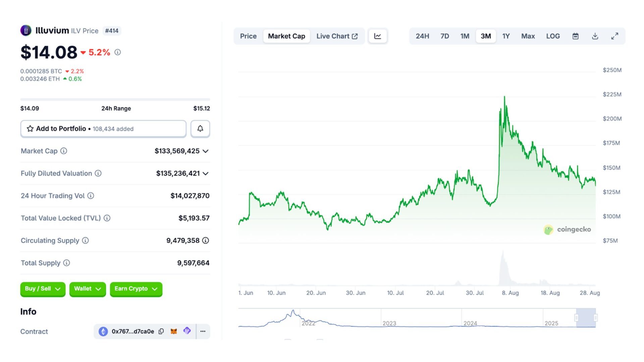Click the 9,597,664 total supply value
Screen dimensions: 644x362
pyautogui.click(x=193, y=263)
